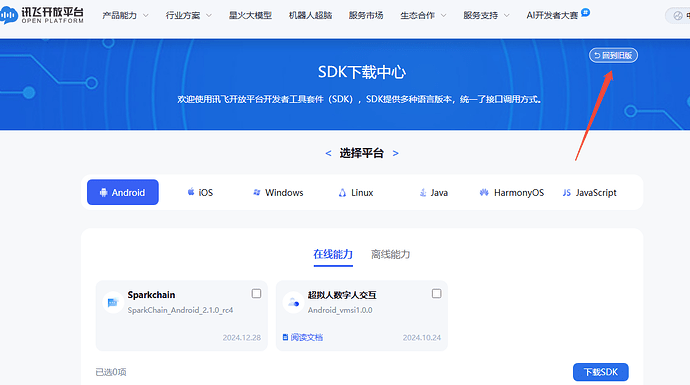The height and width of the screenshot is (385, 690).
Task: Select the HarmonyOS platform tab
Action: 511,192
